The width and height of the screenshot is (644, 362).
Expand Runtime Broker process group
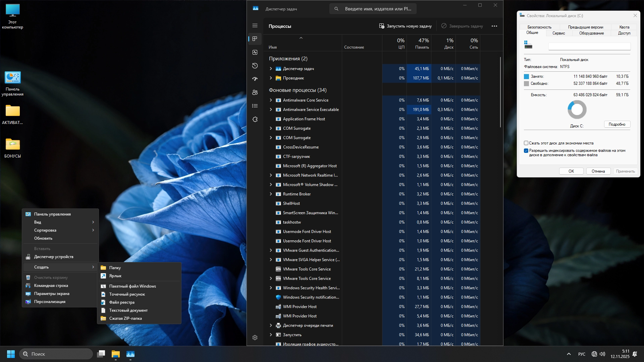point(271,194)
